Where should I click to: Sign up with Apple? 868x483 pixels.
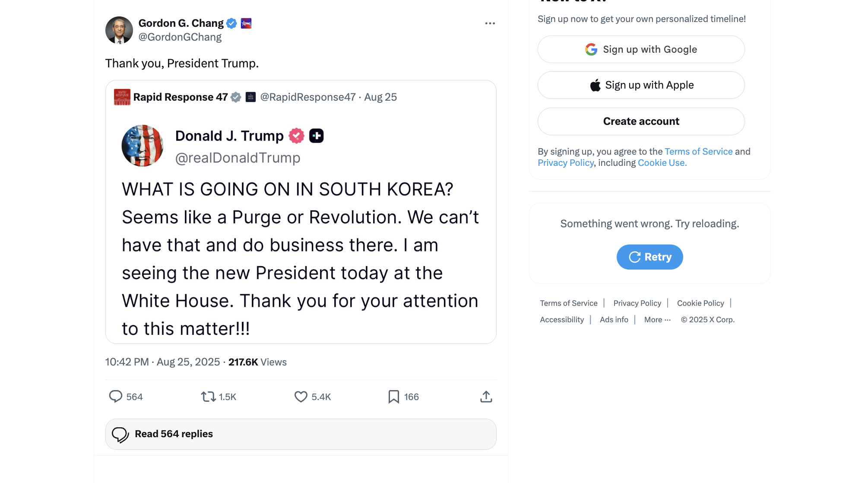click(x=641, y=85)
